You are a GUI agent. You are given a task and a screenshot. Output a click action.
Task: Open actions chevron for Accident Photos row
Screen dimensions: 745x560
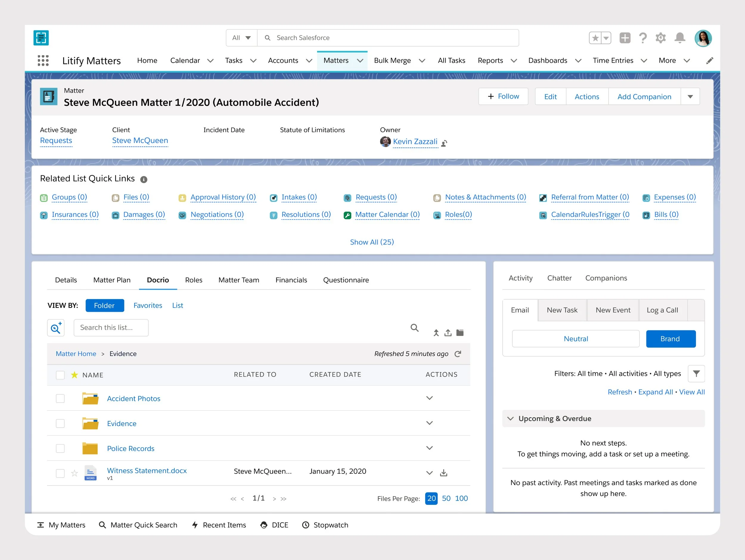point(429,398)
